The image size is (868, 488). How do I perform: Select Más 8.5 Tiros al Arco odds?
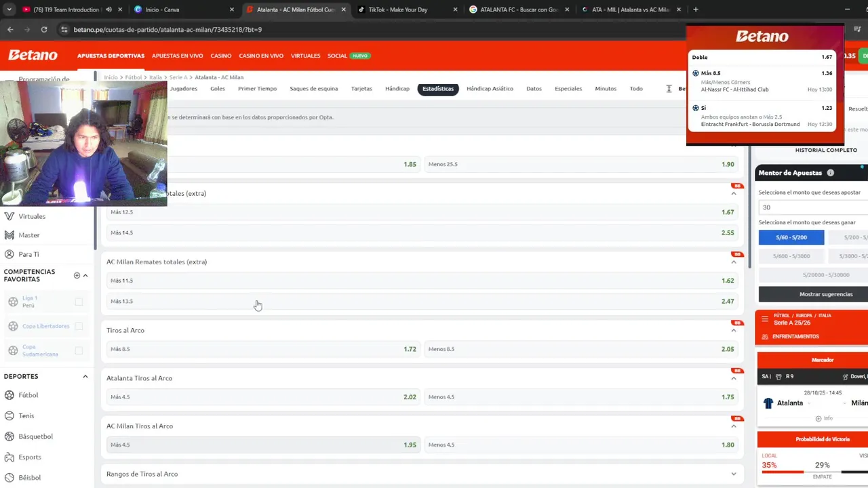(263, 349)
